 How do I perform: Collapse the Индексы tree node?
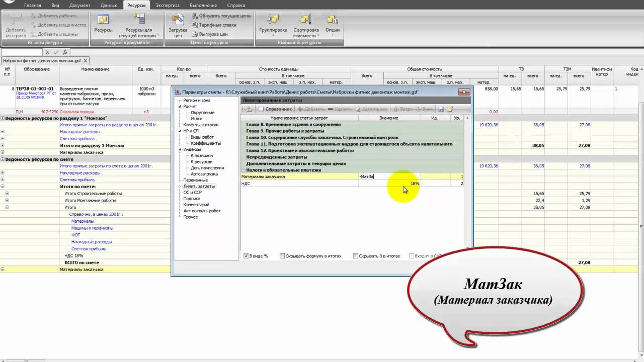180,149
